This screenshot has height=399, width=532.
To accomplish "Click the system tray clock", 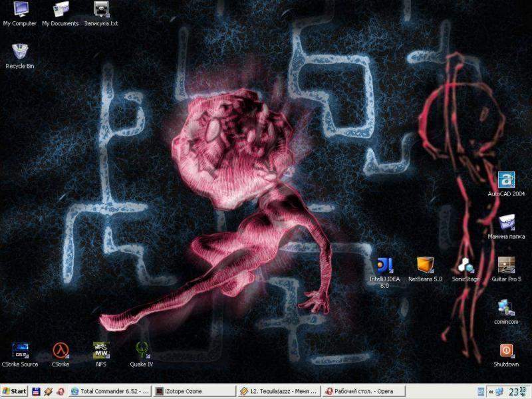I will [517, 392].
